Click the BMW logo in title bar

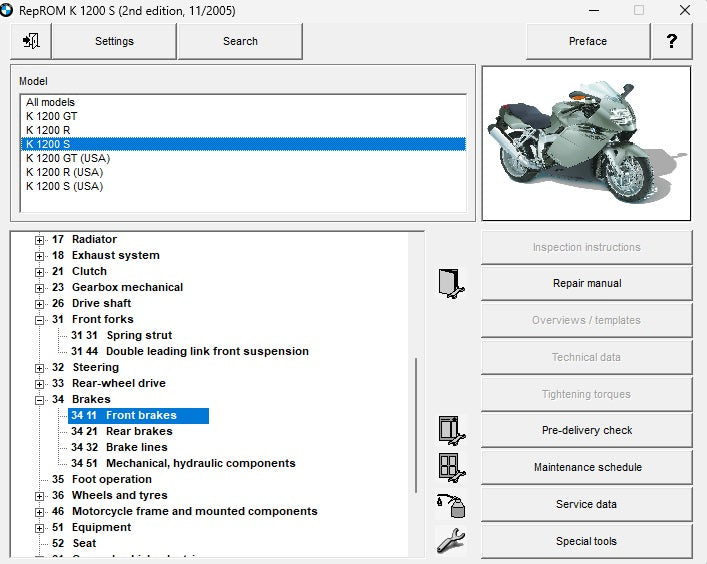click(8, 10)
